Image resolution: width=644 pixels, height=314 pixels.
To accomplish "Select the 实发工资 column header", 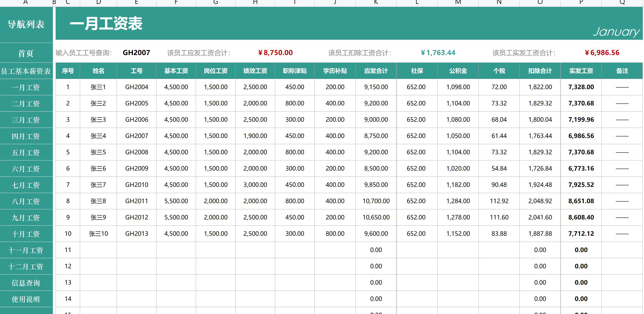I will (x=581, y=71).
